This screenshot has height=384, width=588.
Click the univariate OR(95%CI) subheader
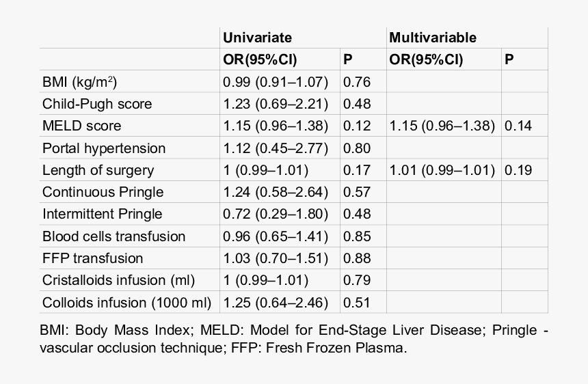click(260, 59)
